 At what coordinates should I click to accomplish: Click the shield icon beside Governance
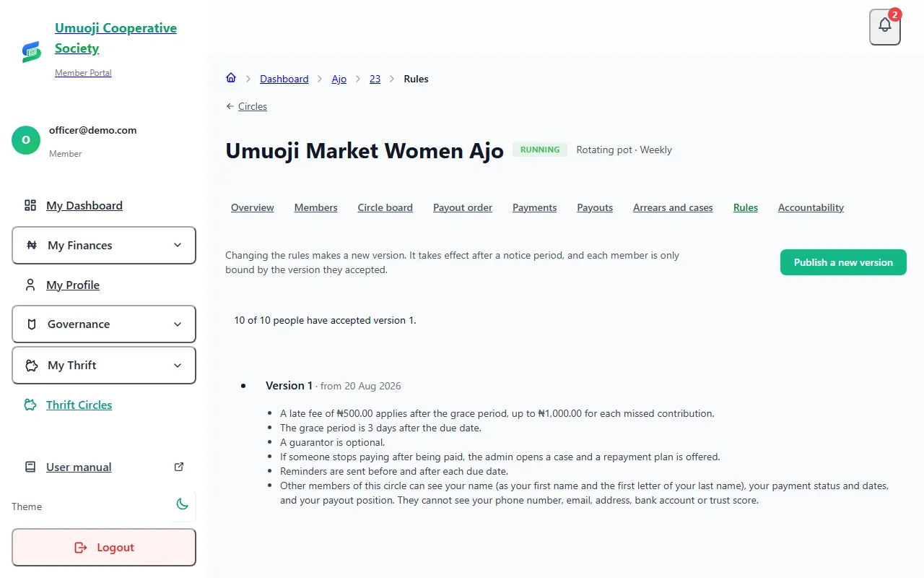32,324
